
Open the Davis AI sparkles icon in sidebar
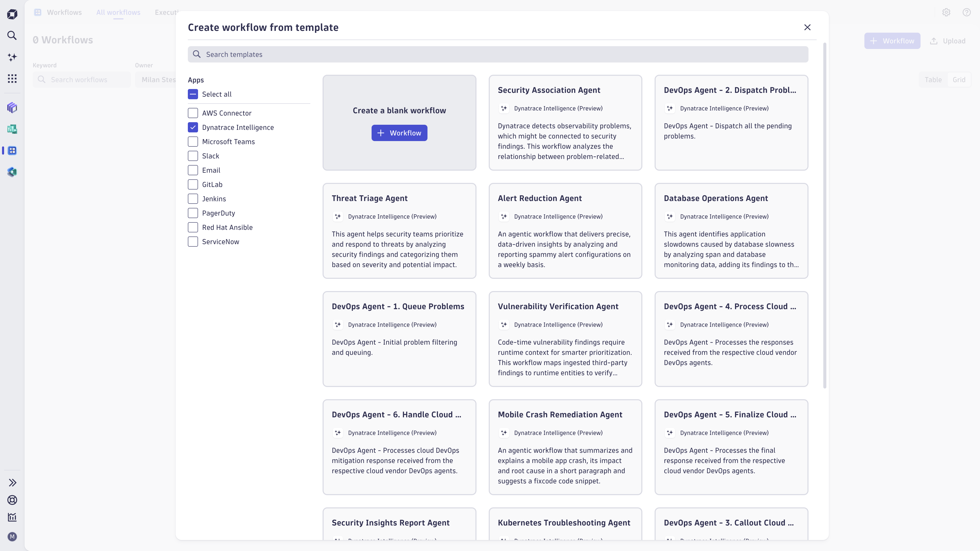(x=12, y=57)
